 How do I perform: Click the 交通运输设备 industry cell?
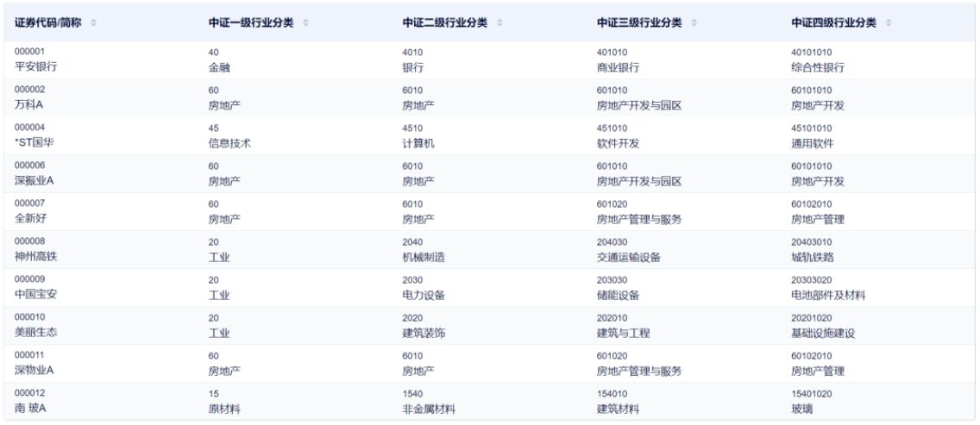pyautogui.click(x=629, y=258)
